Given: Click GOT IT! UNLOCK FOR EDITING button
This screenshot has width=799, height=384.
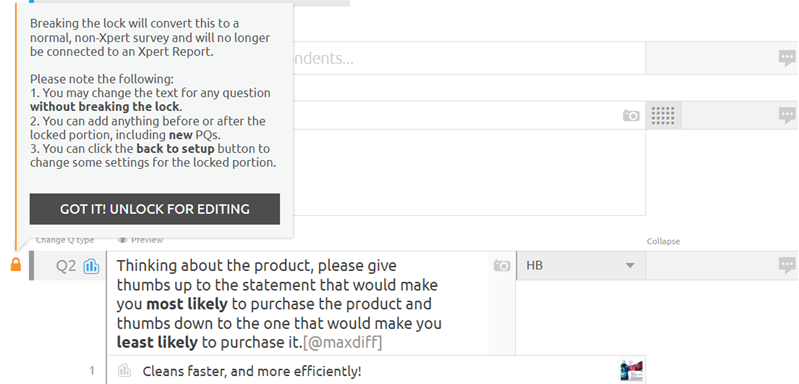Looking at the screenshot, I should click(155, 209).
